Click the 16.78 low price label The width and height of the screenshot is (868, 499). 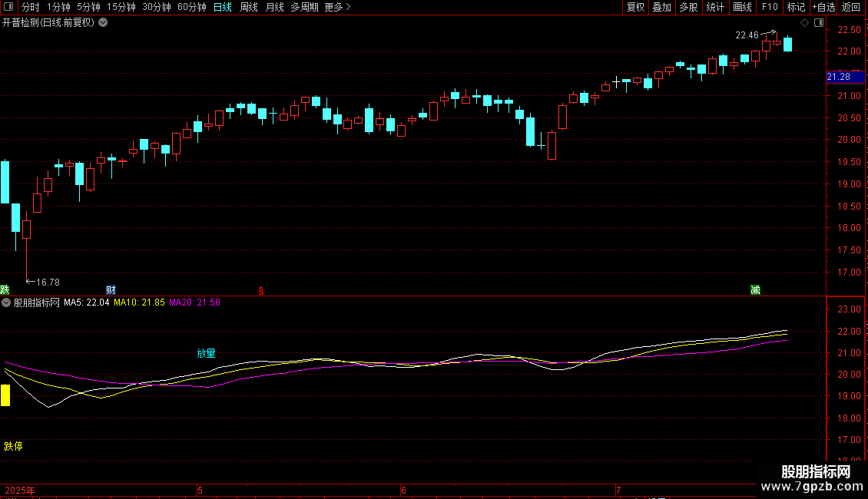pos(48,283)
